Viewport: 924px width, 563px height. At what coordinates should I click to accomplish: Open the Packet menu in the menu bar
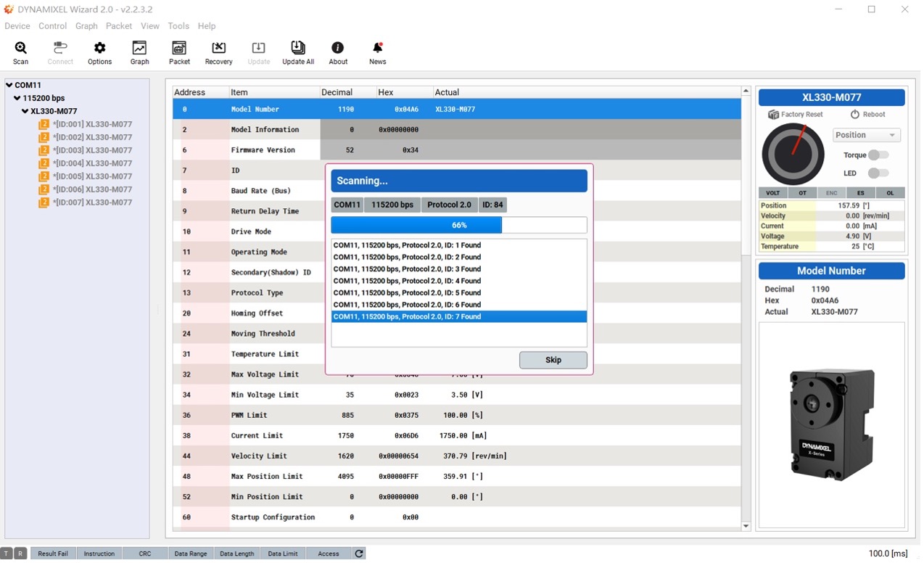119,26
